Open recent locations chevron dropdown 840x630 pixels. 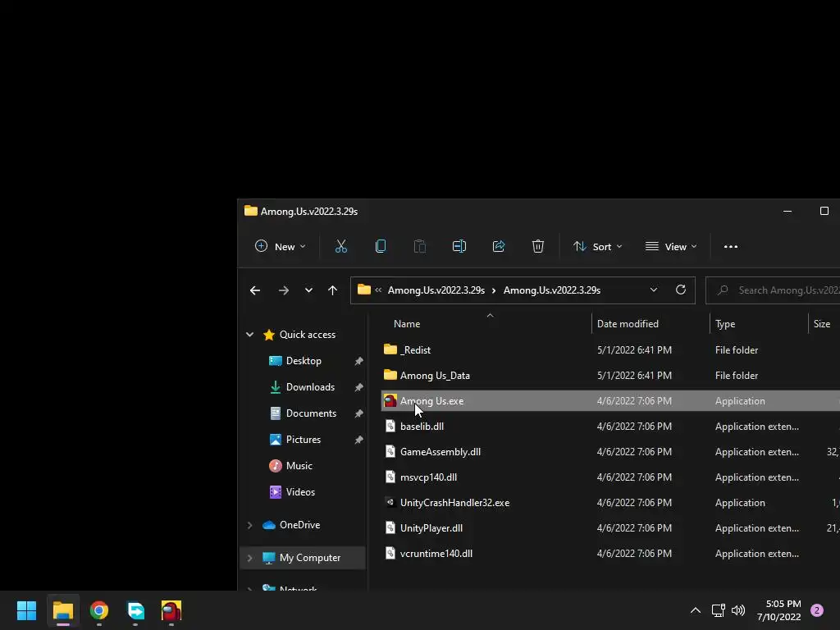point(308,290)
